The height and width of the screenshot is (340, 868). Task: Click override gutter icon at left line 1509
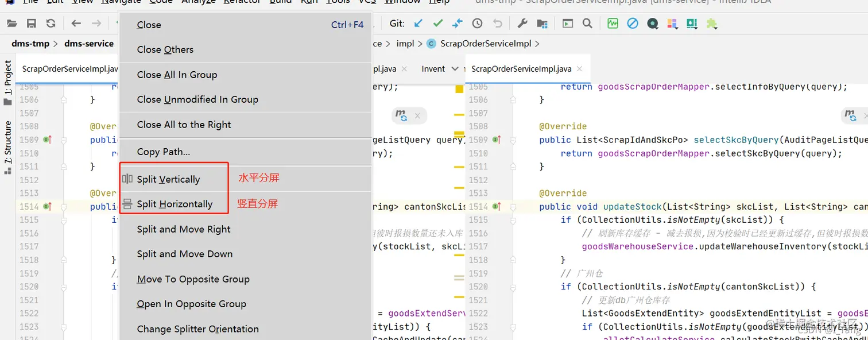pos(47,140)
